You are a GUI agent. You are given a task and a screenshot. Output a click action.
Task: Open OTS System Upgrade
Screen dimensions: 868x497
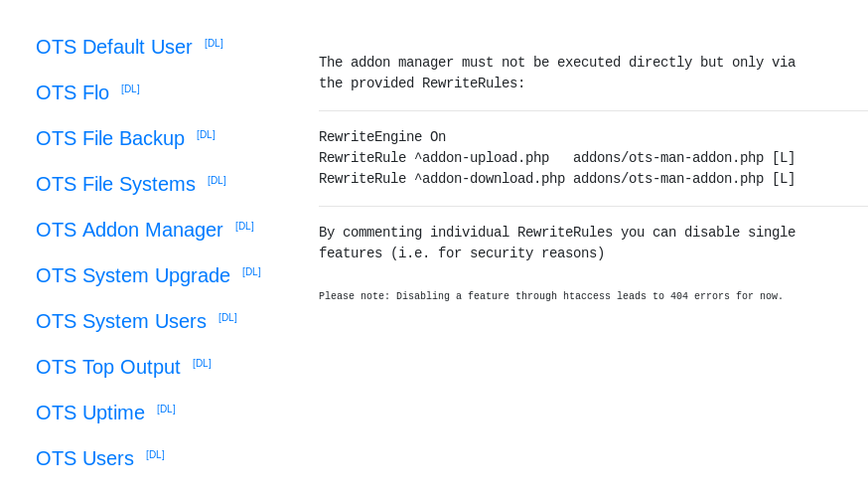[x=133, y=275]
